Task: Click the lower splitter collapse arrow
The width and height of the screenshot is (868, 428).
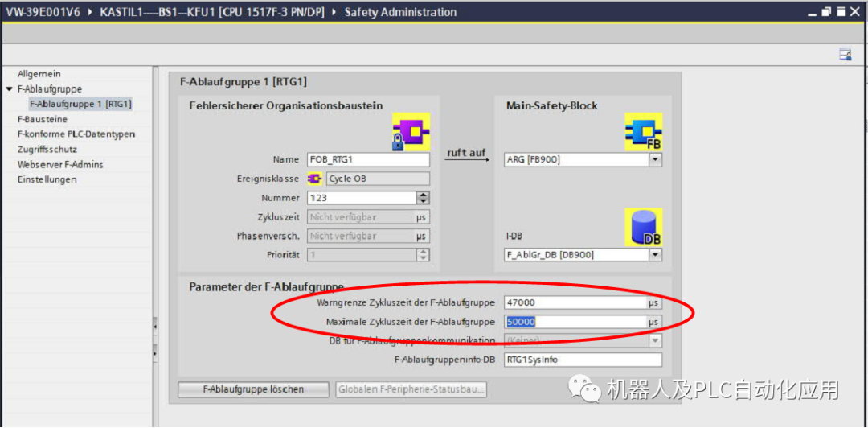Action: (155, 352)
